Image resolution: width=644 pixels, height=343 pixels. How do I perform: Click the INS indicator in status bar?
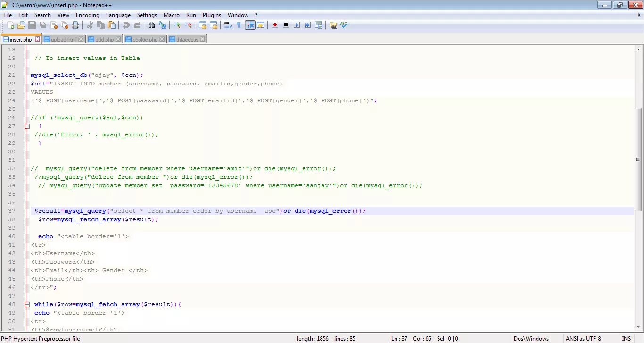click(x=626, y=339)
